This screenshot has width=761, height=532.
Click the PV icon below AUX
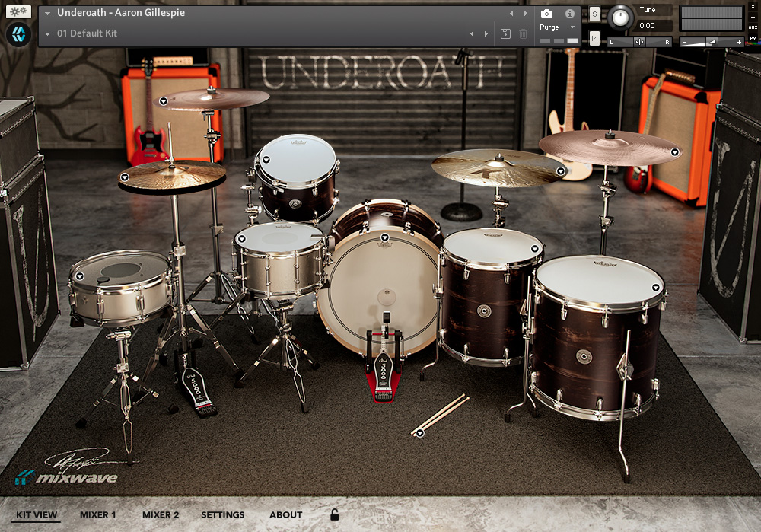click(752, 39)
